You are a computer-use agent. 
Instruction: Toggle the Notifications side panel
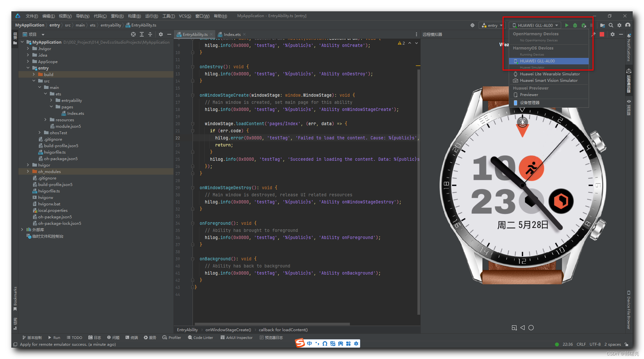coord(629,48)
